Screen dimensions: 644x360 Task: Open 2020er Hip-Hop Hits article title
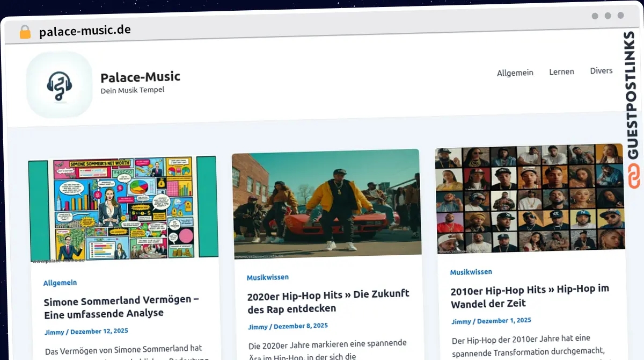click(x=328, y=301)
